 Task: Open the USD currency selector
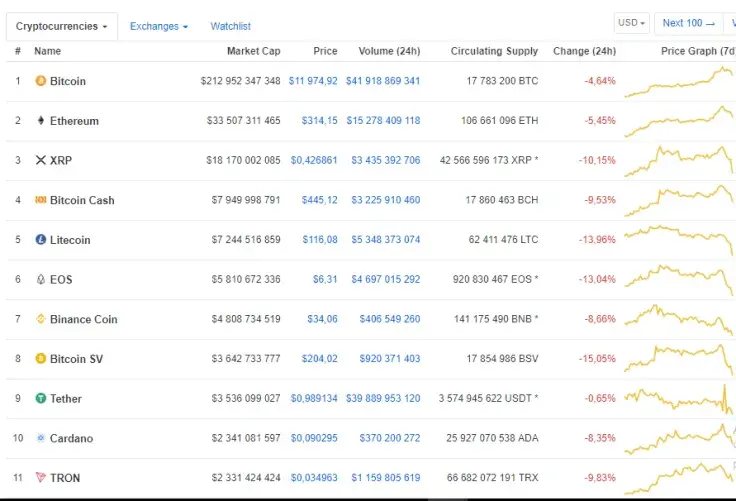coord(631,23)
